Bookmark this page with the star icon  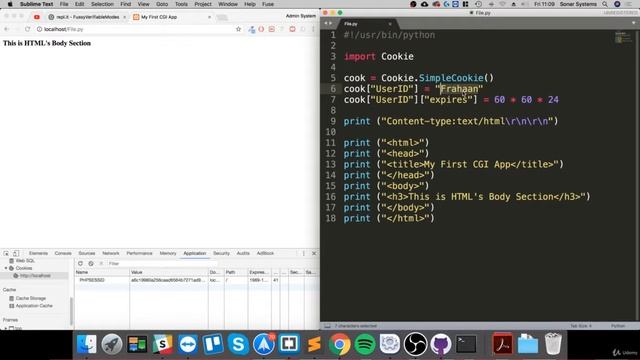coord(239,29)
